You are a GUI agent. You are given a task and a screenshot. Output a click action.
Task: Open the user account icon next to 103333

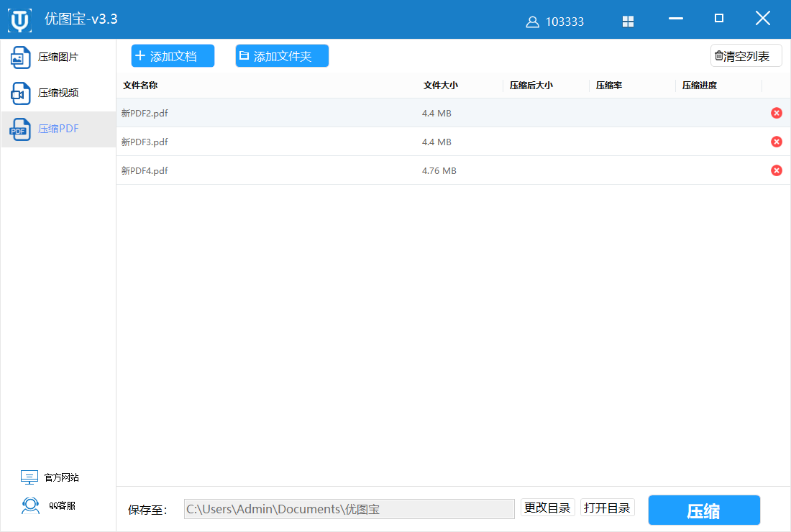[x=532, y=22]
